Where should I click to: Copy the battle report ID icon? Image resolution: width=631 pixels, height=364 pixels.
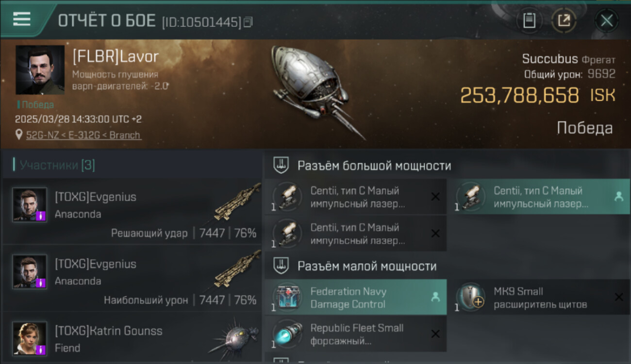click(248, 21)
